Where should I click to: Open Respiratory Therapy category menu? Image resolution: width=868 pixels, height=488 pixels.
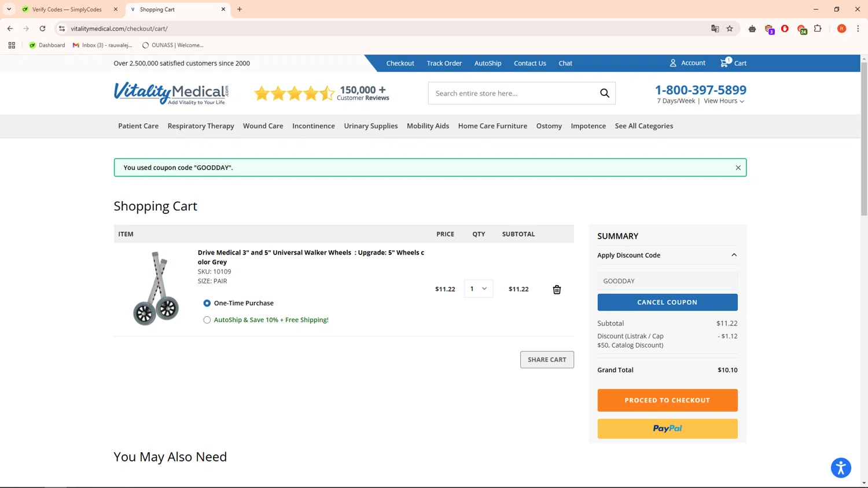201,126
